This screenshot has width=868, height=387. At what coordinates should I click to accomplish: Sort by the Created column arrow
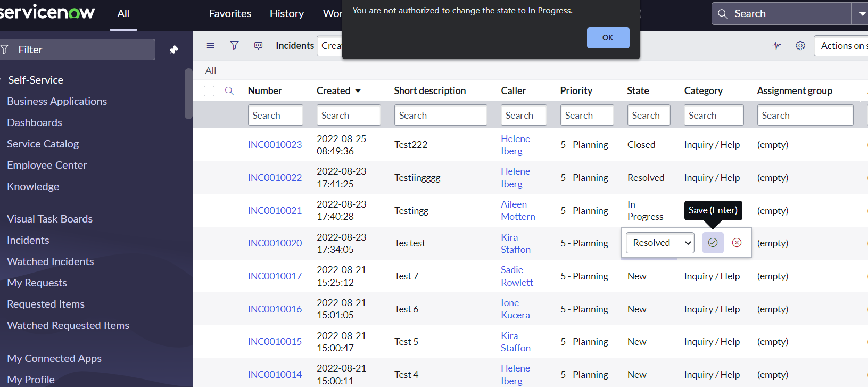[358, 91]
